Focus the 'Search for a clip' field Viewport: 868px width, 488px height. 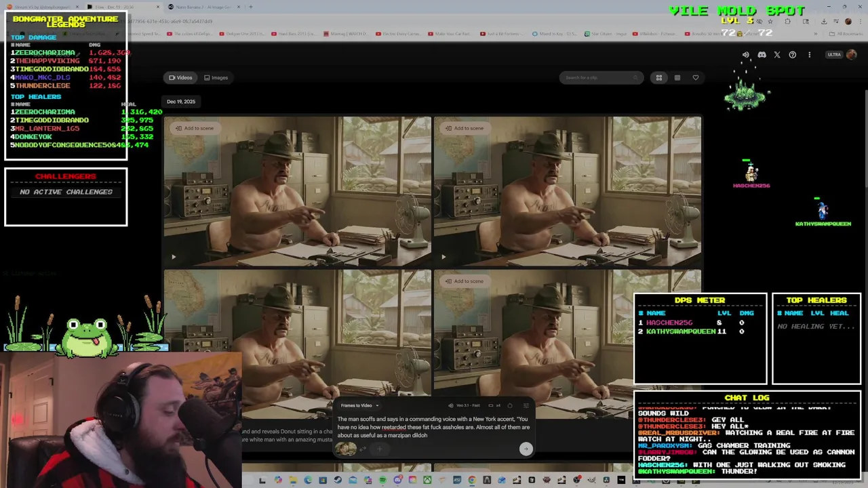point(601,78)
